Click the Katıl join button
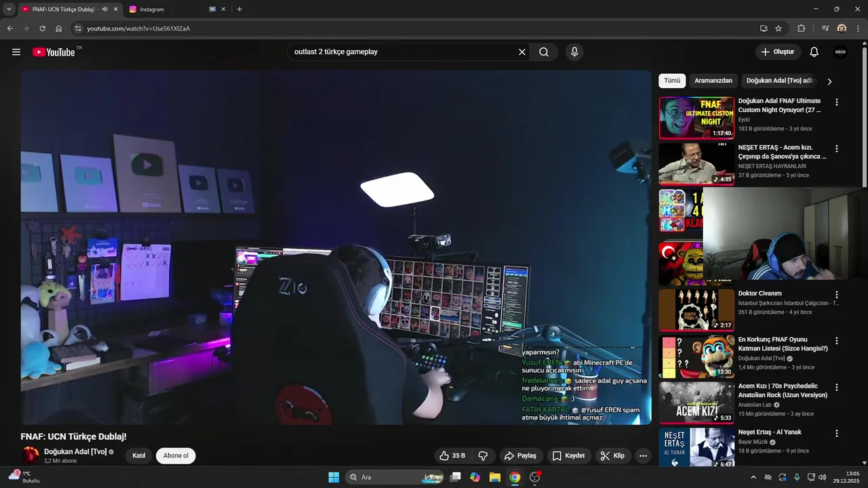 pyautogui.click(x=139, y=455)
